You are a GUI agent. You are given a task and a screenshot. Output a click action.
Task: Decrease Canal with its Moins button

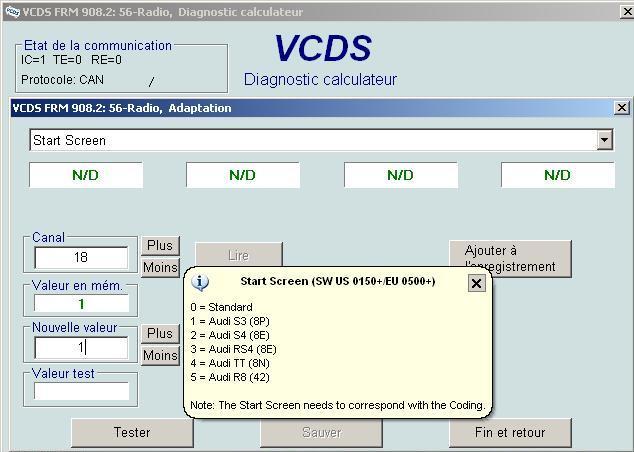[160, 267]
